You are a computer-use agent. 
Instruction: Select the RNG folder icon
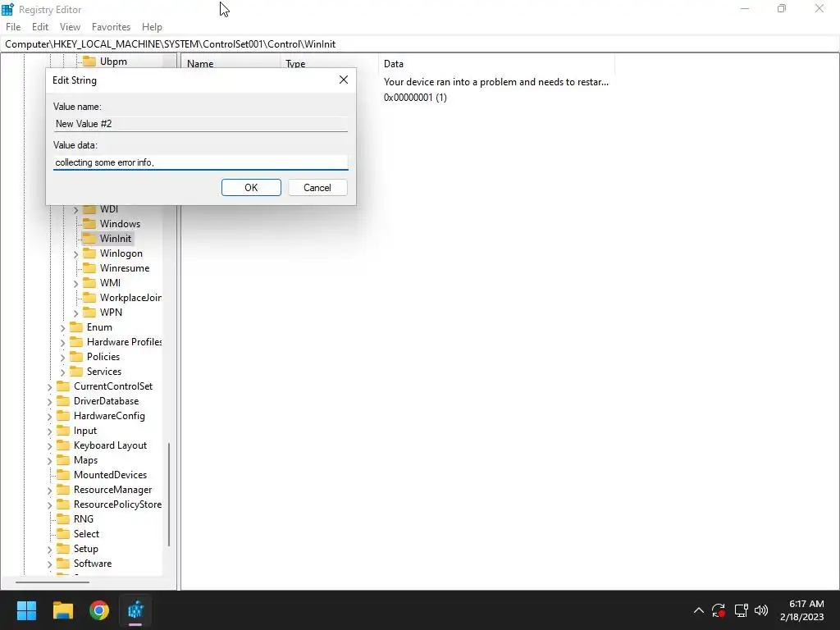[x=63, y=519]
